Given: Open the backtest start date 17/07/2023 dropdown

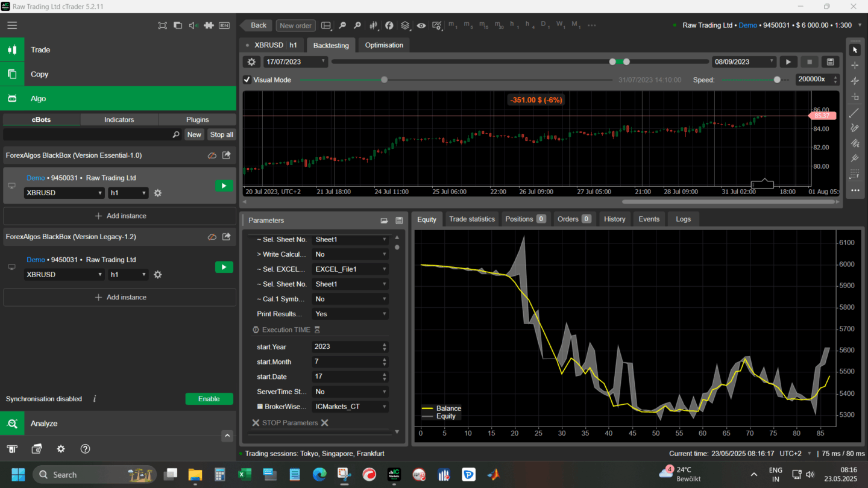Looking at the screenshot, I should [295, 62].
